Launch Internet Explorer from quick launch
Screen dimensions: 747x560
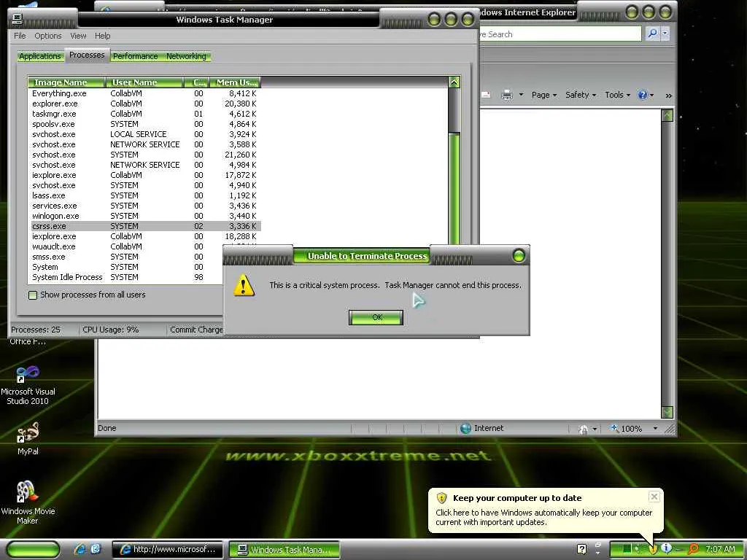(x=80, y=549)
